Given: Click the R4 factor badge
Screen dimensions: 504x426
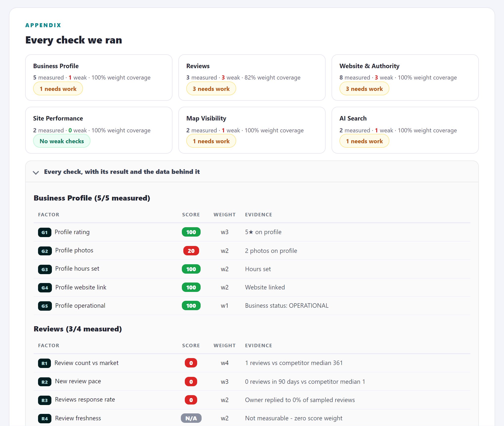Looking at the screenshot, I should (x=45, y=418).
